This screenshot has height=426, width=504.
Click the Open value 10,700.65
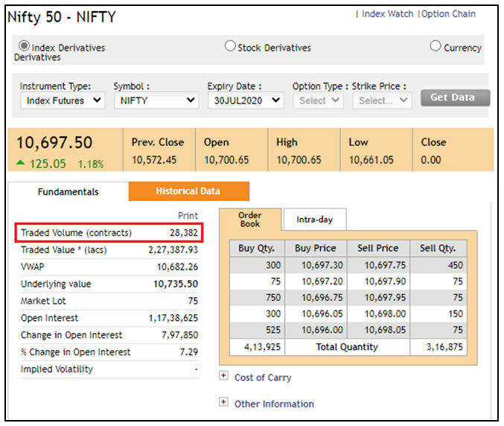(x=226, y=160)
